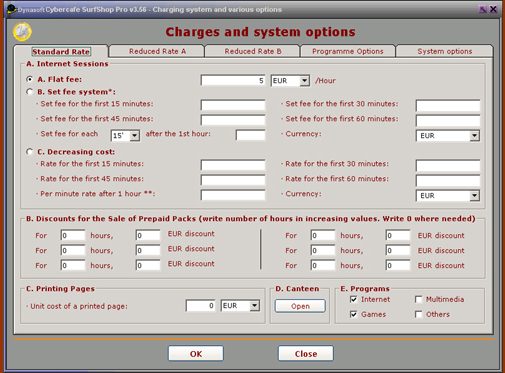Click the rate for first 45 minutes field

(x=233, y=180)
